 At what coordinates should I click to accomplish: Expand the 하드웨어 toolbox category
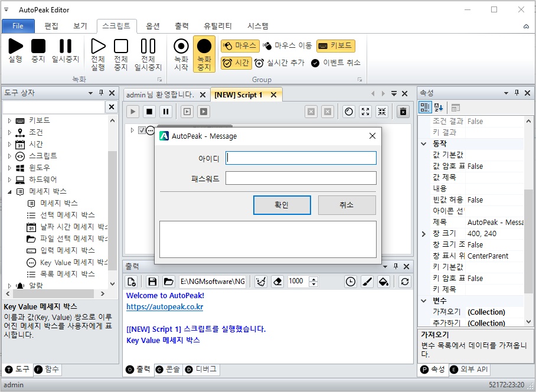click(x=9, y=179)
